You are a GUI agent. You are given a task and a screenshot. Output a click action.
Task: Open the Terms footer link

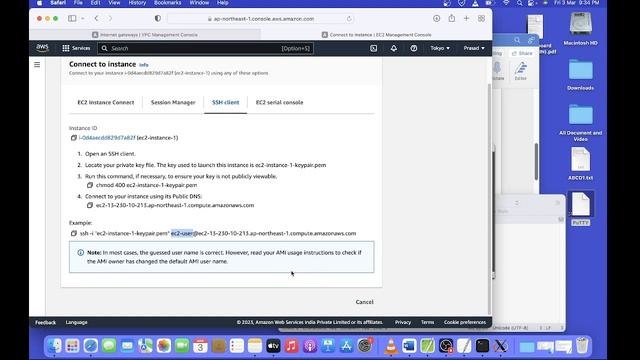point(427,322)
